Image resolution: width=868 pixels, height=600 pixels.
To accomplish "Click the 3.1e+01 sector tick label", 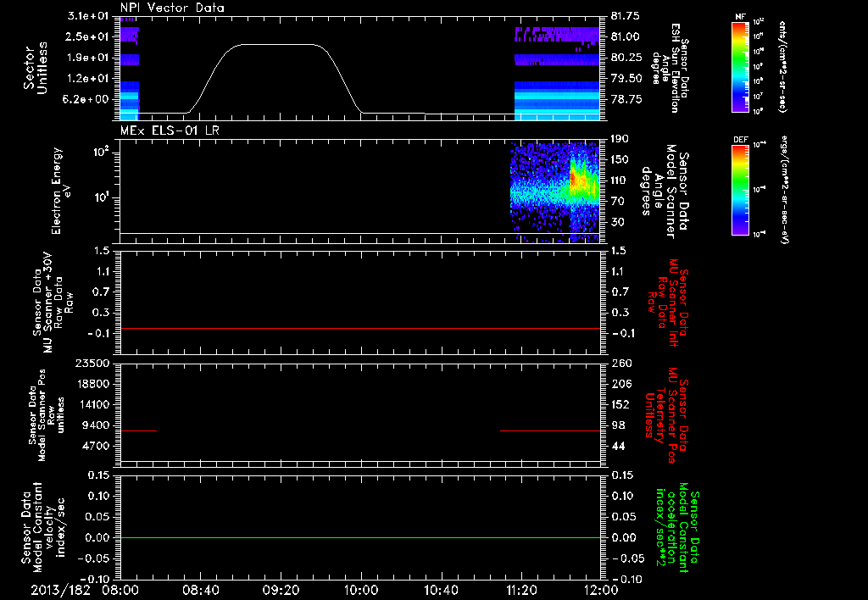I will [88, 15].
